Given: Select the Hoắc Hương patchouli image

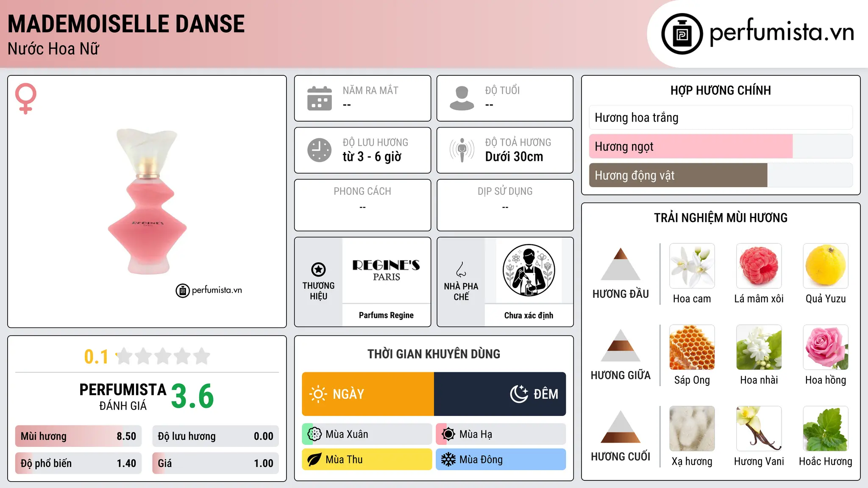Looking at the screenshot, I should coord(826,429).
